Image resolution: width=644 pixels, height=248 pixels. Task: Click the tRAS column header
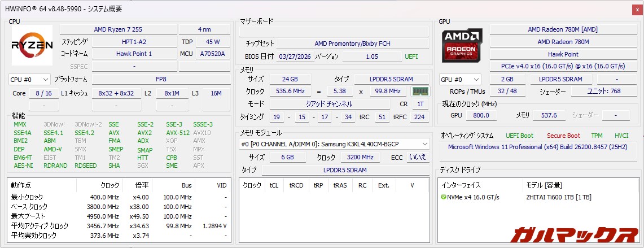(340, 185)
